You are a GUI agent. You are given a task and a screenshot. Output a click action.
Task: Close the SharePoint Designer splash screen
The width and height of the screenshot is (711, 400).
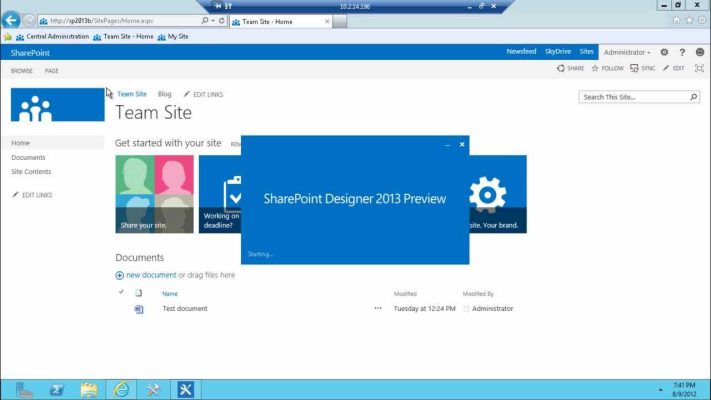[462, 145]
